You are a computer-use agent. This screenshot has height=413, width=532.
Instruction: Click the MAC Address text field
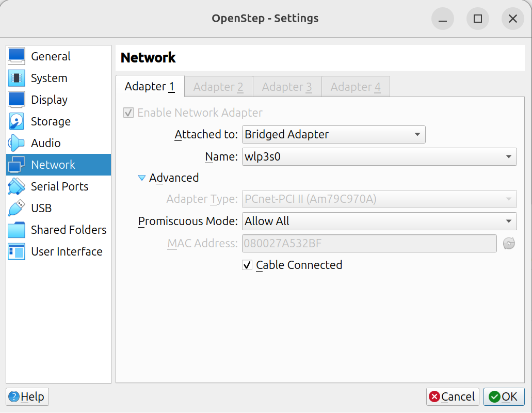[369, 243]
